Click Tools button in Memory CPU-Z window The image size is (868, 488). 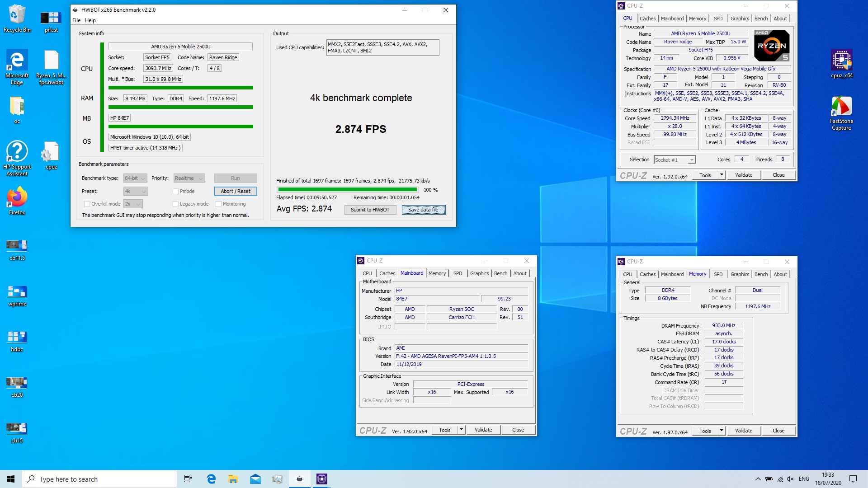click(x=705, y=431)
